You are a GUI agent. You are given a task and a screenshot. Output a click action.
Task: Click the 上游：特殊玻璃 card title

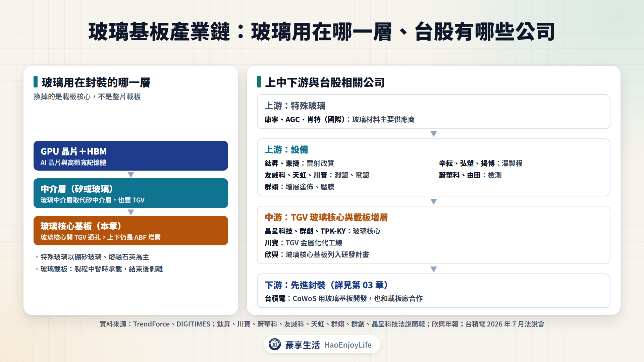click(x=295, y=106)
